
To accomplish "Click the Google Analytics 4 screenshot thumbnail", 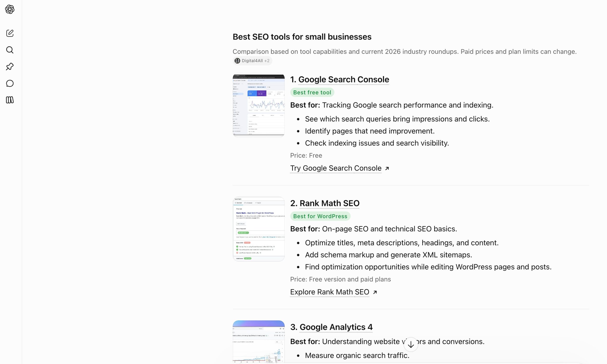I will [259, 342].
